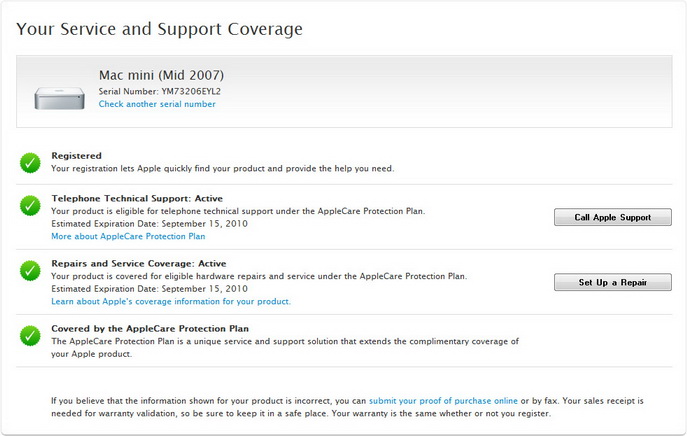Open submit your proof of purchase online link
Image resolution: width=687 pixels, height=436 pixels.
pyautogui.click(x=443, y=400)
